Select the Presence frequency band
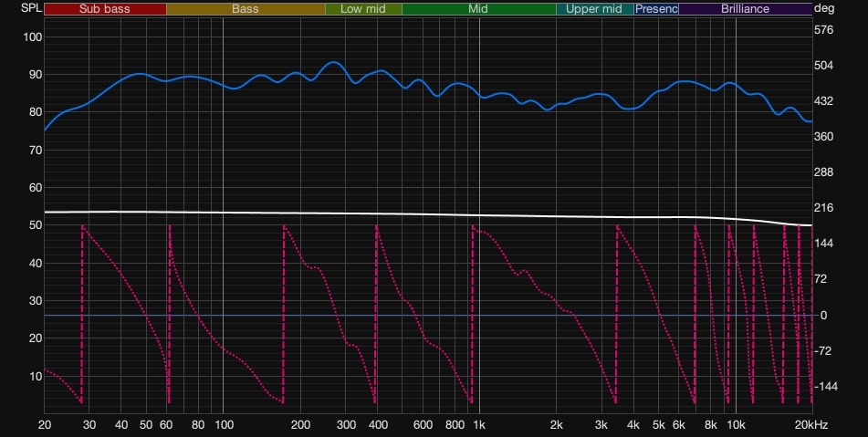Viewport: 868px width, 437px height. coord(656,9)
